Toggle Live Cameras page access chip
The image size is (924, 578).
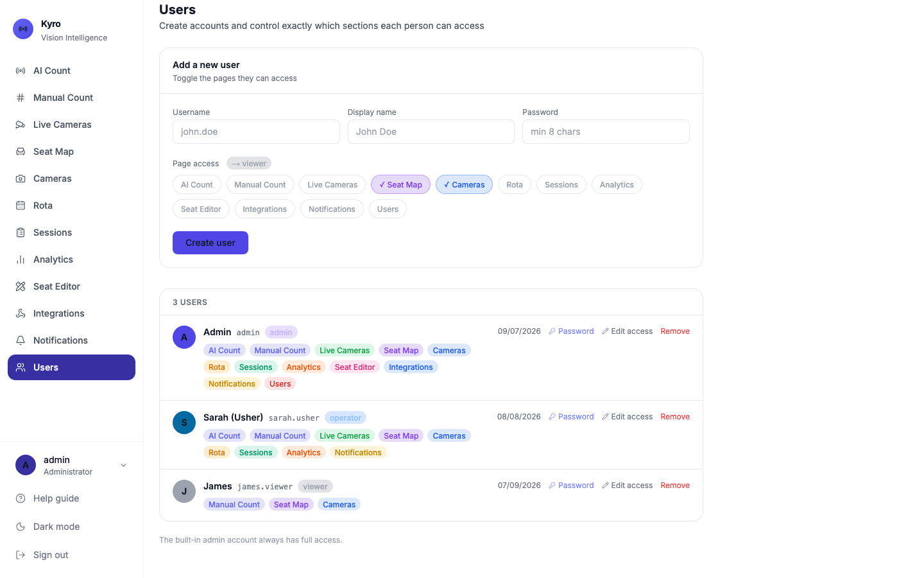pos(332,185)
